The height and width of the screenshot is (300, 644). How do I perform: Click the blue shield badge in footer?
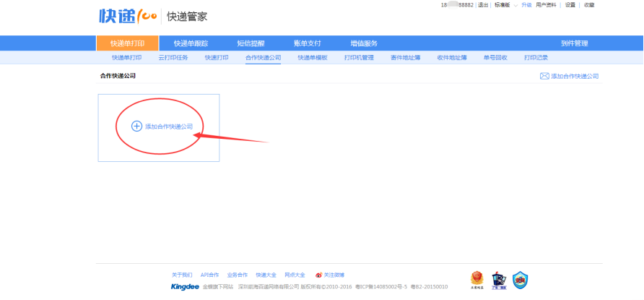click(x=521, y=280)
